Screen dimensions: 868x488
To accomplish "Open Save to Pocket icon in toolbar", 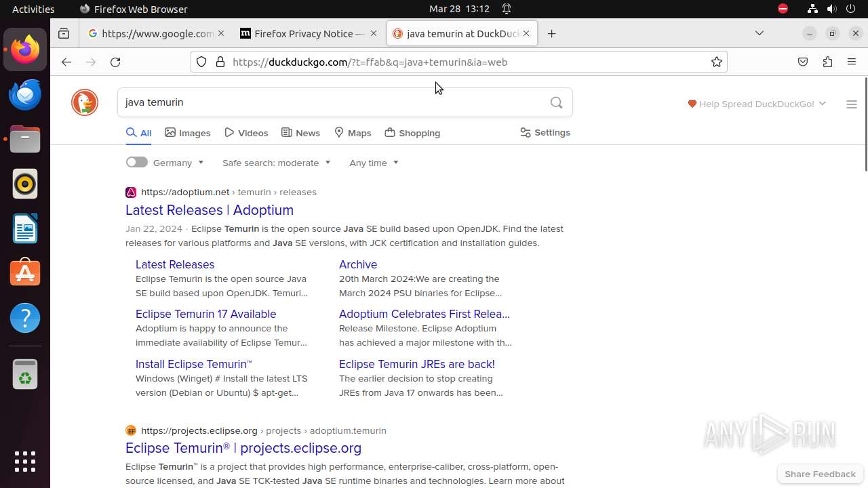I will tap(803, 62).
